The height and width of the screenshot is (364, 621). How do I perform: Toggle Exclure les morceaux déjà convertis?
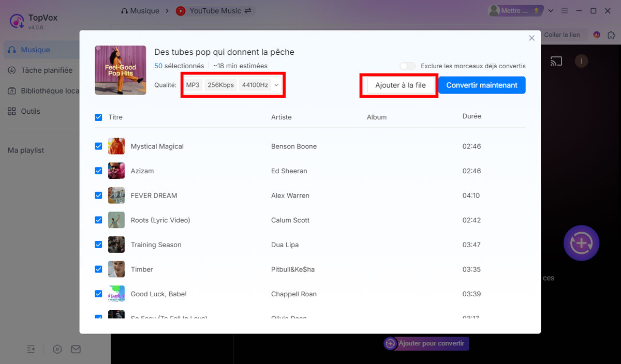tap(408, 66)
